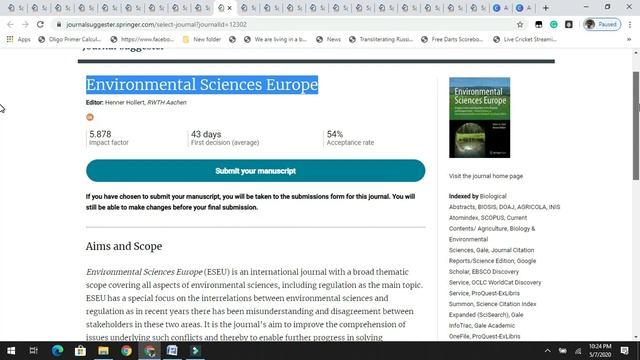Open the Windows Start menu
This screenshot has height=360, width=640.
pyautogui.click(x=11, y=351)
